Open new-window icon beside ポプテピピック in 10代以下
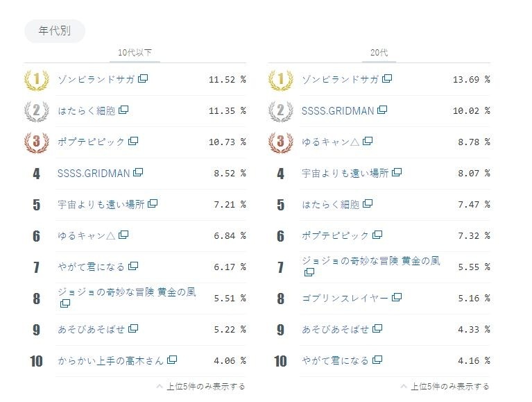This screenshot has height=402, width=532. pyautogui.click(x=133, y=141)
